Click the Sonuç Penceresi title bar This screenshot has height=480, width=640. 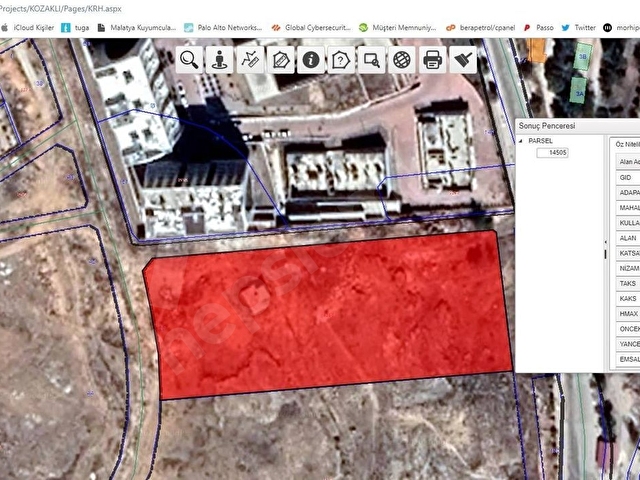[x=578, y=126]
